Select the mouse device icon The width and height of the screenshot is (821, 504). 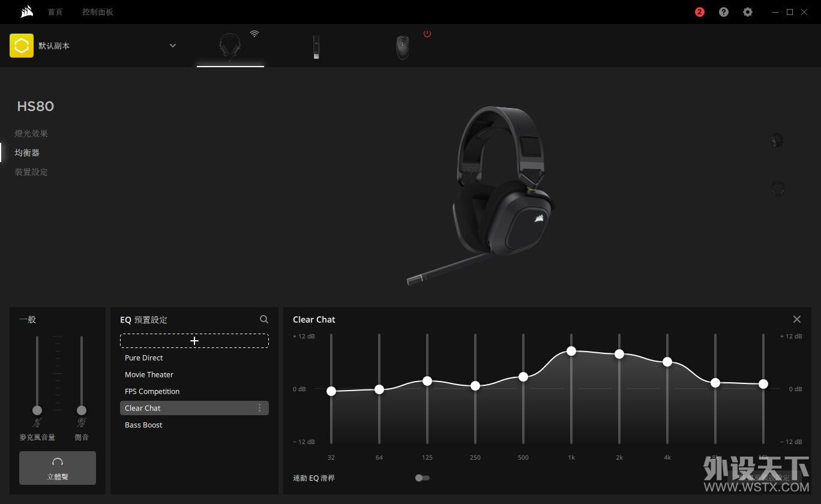point(403,47)
